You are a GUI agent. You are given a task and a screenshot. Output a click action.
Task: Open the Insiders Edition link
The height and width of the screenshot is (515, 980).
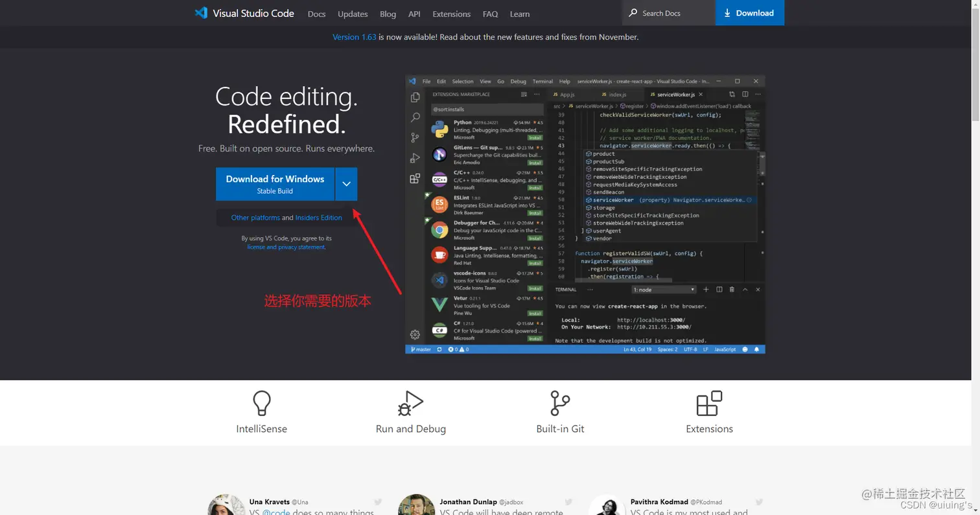coord(318,218)
